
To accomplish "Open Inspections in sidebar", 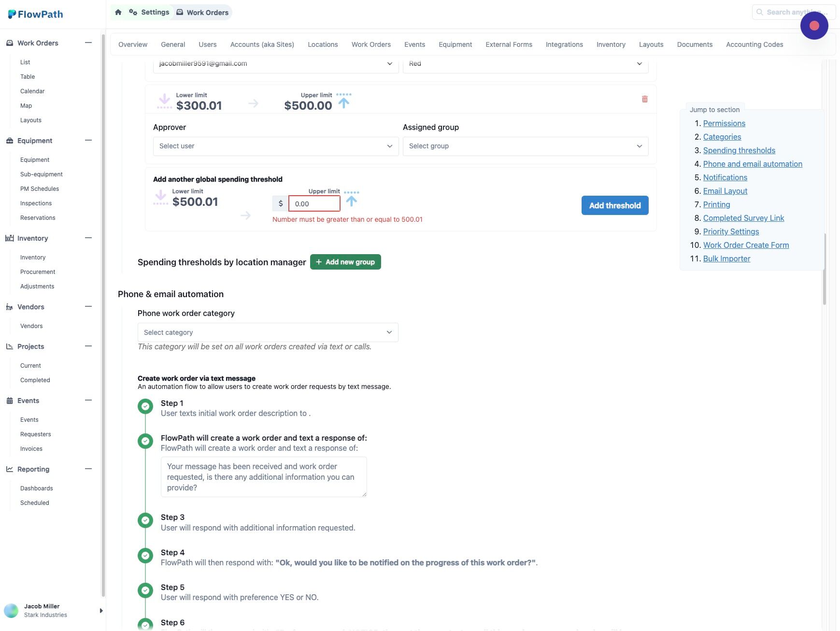I will 36,203.
